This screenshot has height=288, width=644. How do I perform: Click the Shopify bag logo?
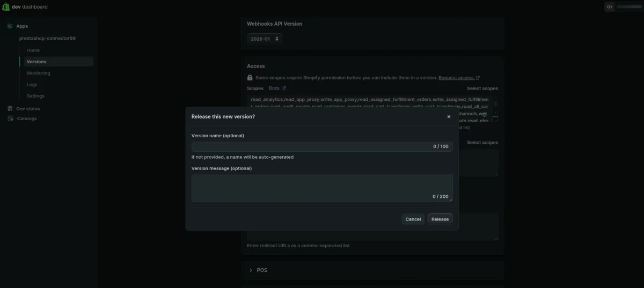[6, 7]
